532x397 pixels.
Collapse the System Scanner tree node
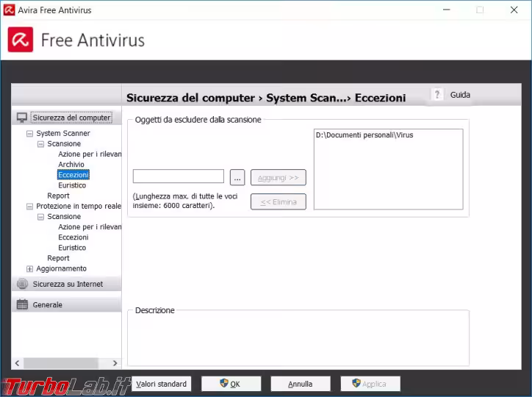pyautogui.click(x=30, y=134)
